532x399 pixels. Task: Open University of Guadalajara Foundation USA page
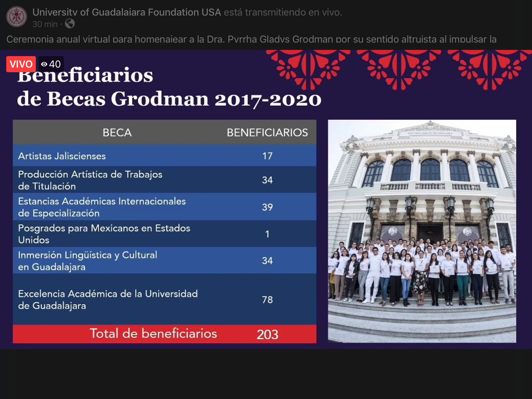[x=127, y=12]
